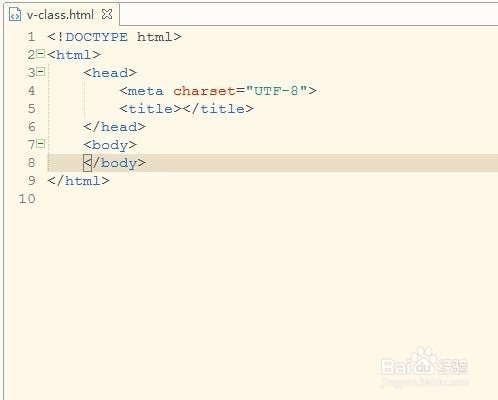The height and width of the screenshot is (400, 498).
Task: Click the closing html tag on line 9
Action: (78, 181)
